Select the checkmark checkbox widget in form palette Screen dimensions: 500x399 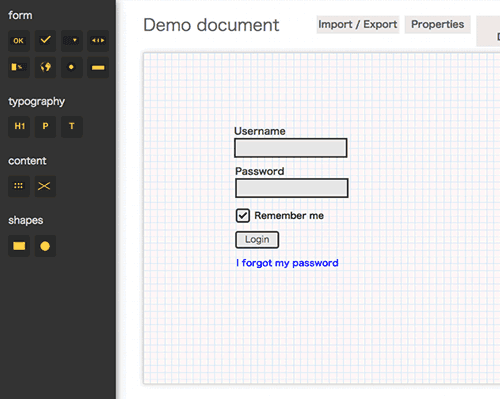coord(45,41)
